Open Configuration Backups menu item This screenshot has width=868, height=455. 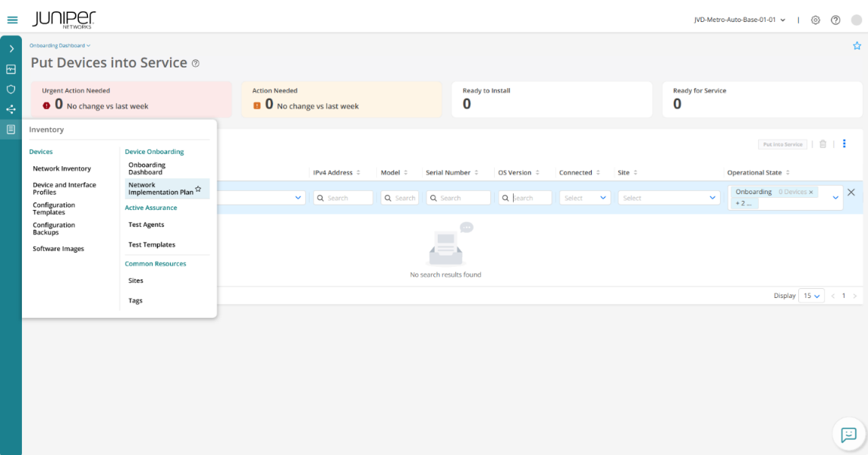(54, 228)
